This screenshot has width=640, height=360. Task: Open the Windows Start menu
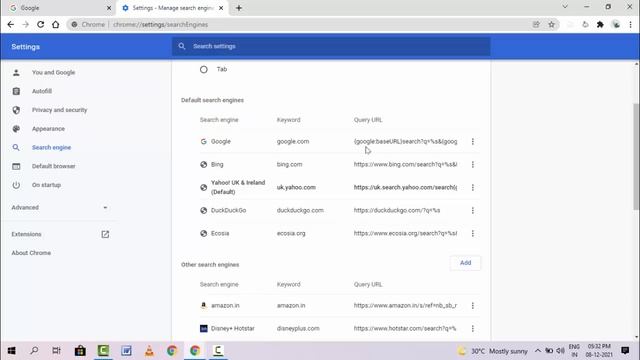(x=11, y=351)
